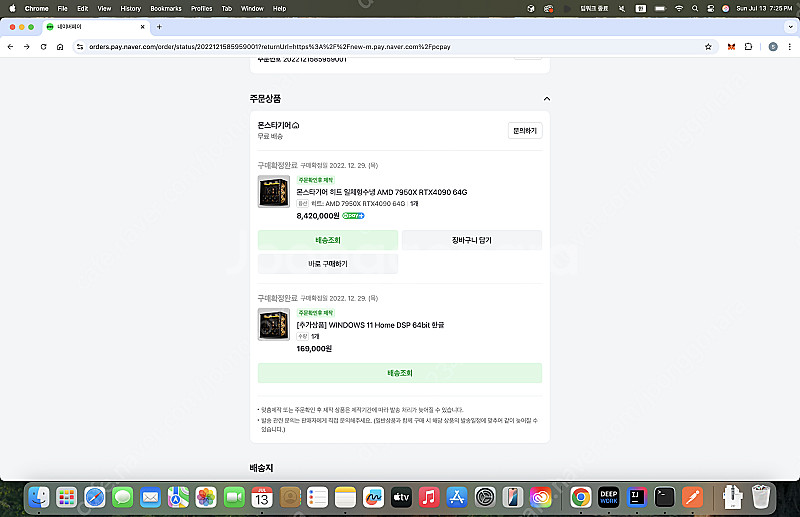
Task: Open Calendar from the dock
Action: tap(262, 497)
